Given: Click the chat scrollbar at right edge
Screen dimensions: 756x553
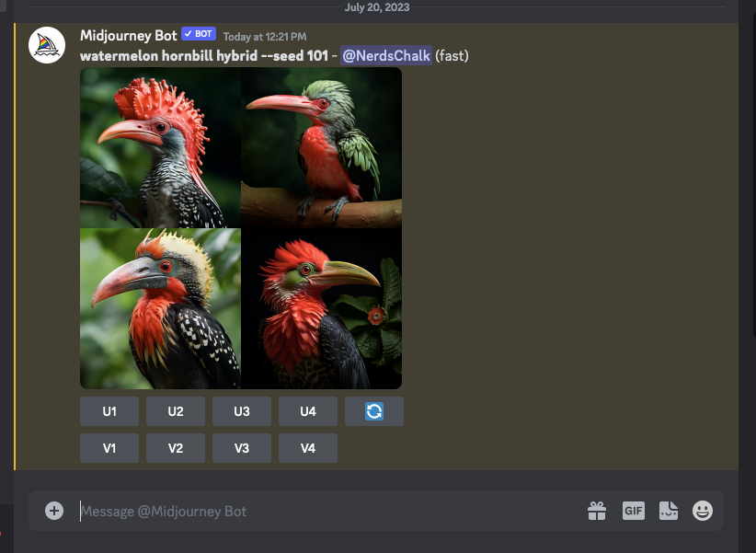Looking at the screenshot, I should [753, 174].
